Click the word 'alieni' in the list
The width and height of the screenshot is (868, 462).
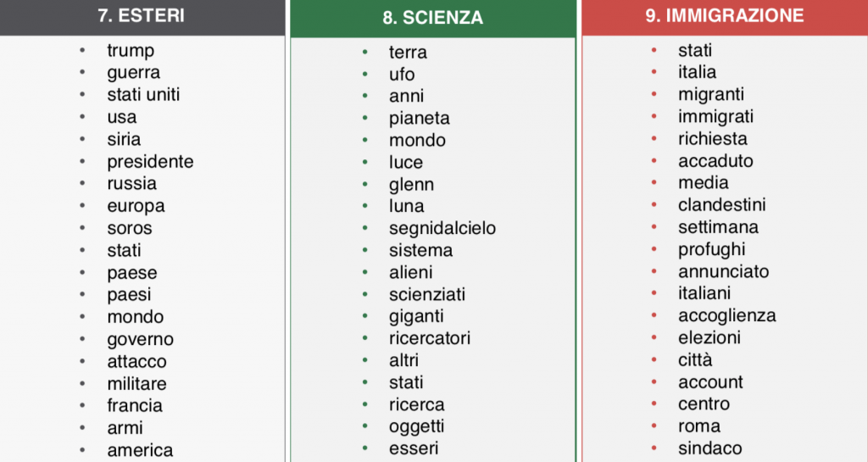411,272
